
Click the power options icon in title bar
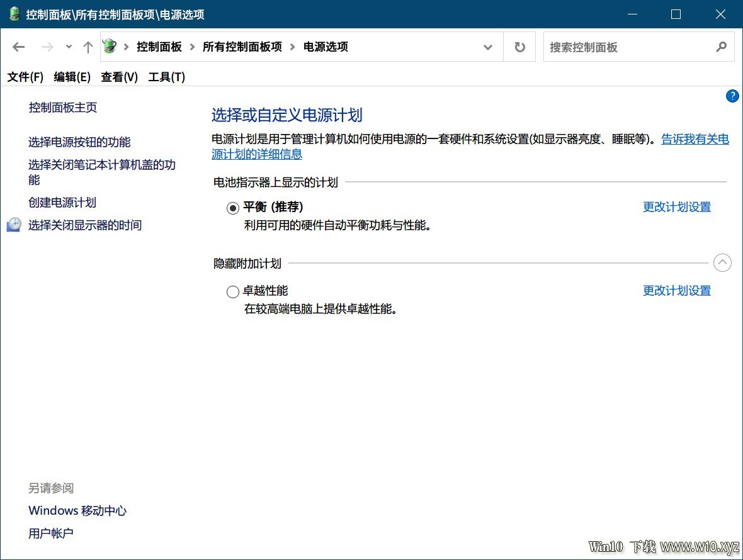(x=14, y=14)
